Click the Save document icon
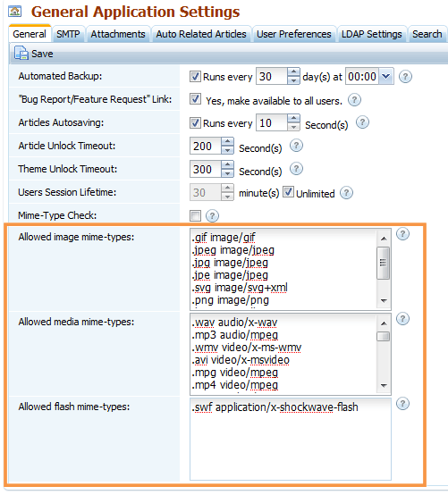 [21, 53]
